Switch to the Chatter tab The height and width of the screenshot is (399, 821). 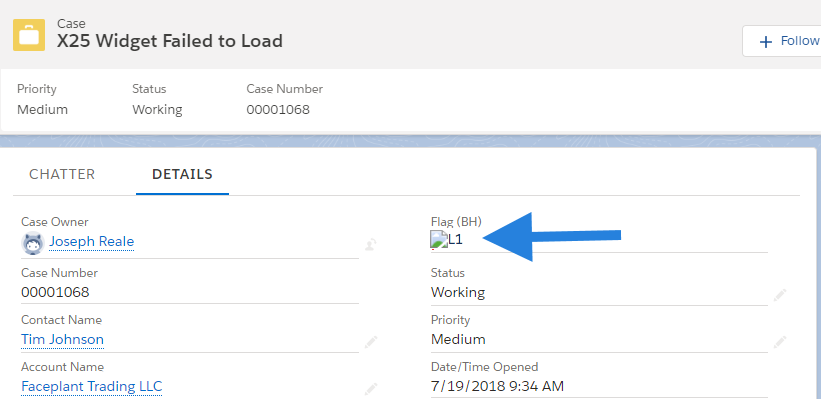(x=62, y=174)
